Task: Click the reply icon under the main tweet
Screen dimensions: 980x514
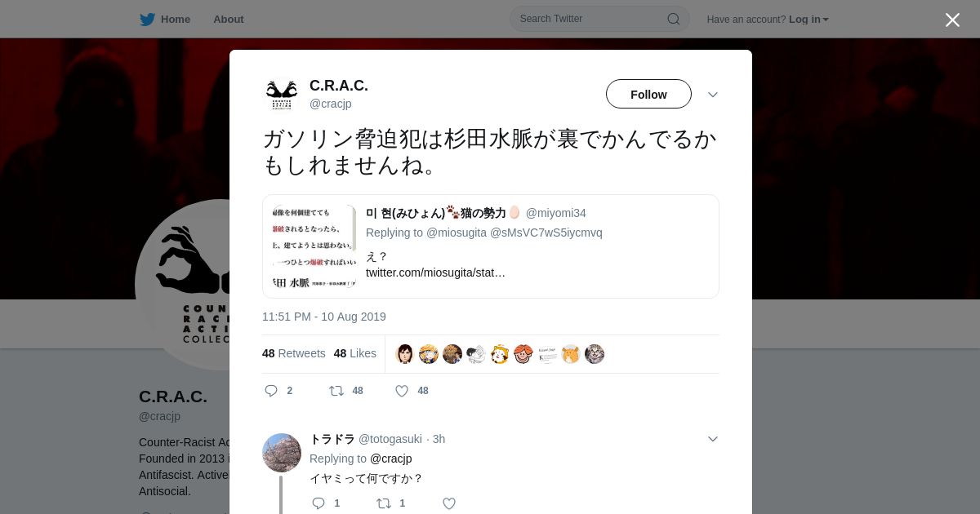Action: click(271, 391)
